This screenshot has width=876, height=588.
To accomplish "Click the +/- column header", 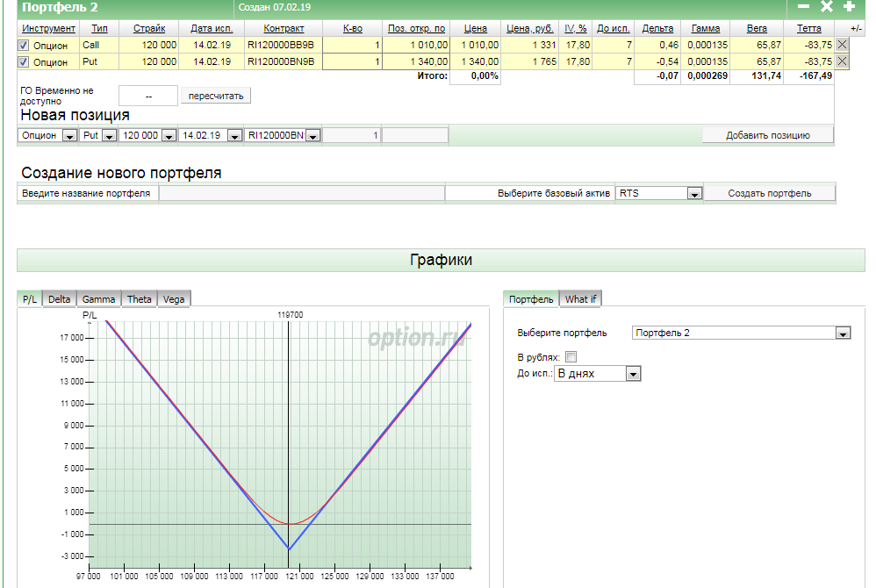I will click(856, 29).
